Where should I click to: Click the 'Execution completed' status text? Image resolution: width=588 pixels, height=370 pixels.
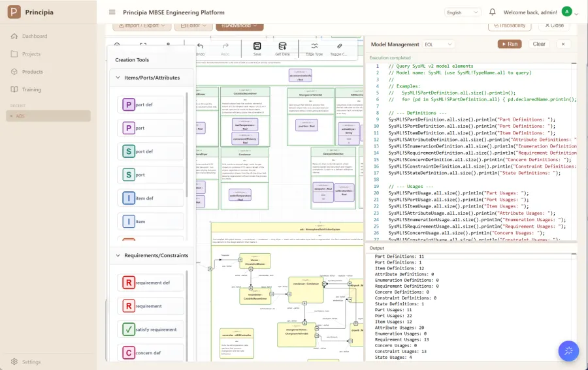pos(390,57)
